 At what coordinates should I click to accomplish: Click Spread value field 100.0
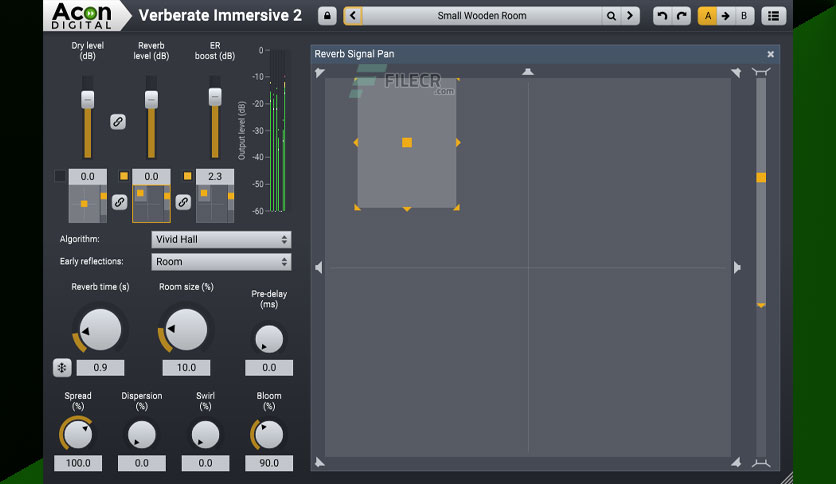78,463
